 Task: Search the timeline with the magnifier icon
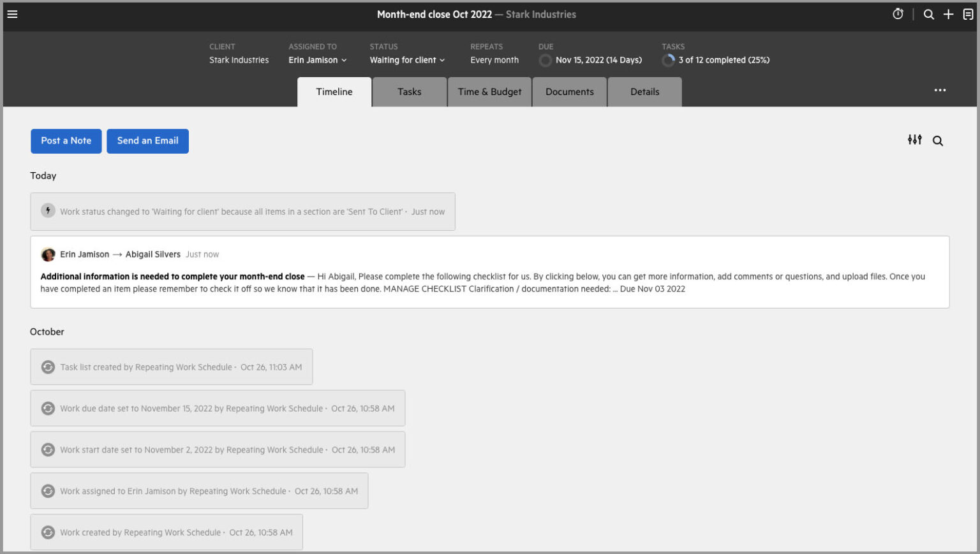(x=937, y=140)
